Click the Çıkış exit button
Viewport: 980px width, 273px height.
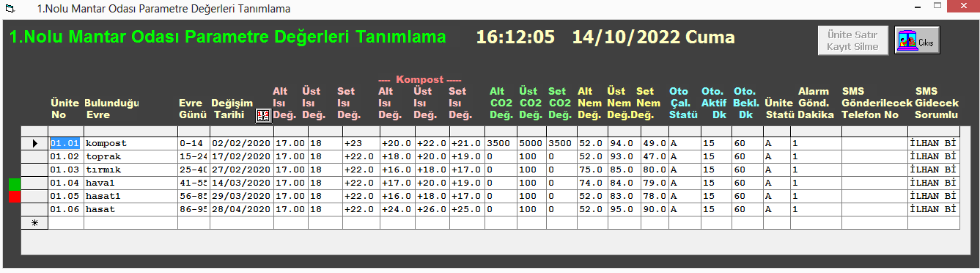tap(917, 40)
